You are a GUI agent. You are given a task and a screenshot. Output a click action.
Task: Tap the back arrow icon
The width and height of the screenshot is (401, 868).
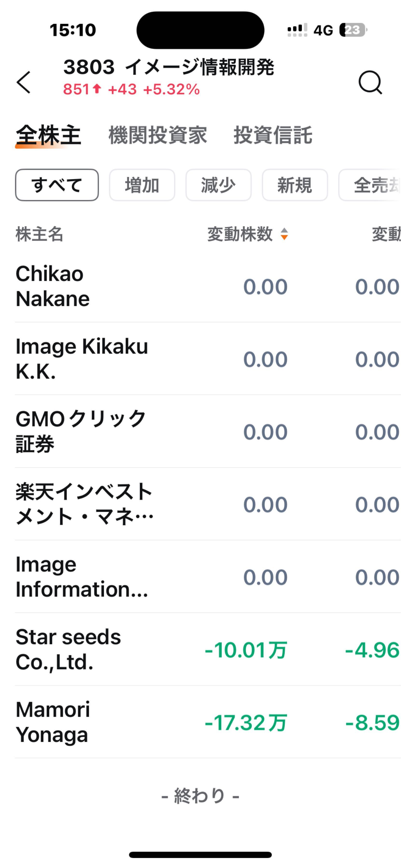point(24,82)
